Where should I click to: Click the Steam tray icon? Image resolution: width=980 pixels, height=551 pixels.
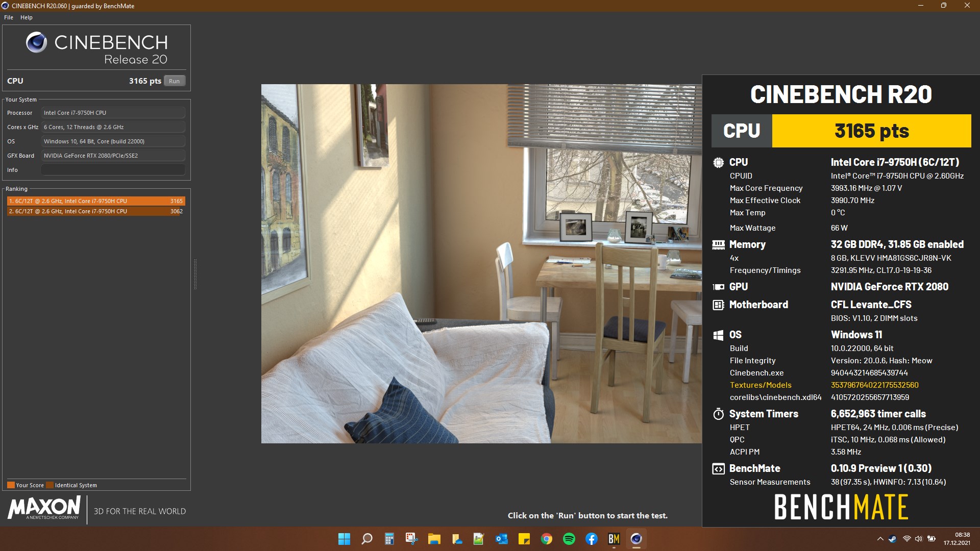tap(893, 539)
